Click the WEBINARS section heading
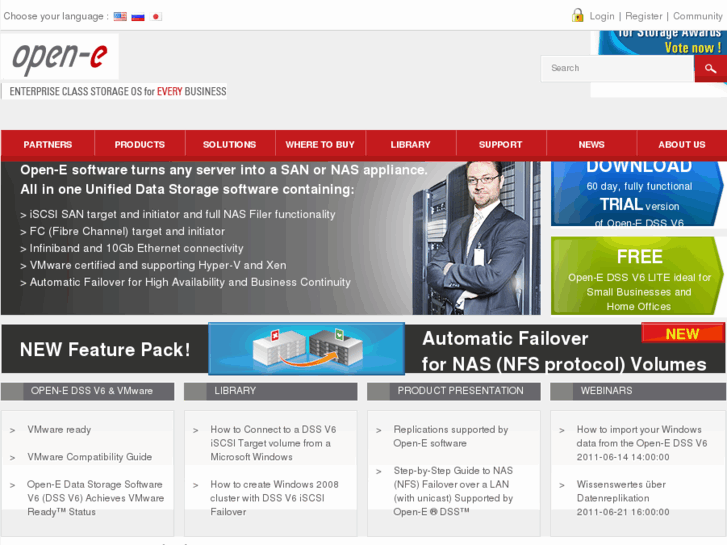Image resolution: width=727 pixels, height=545 pixels. [638, 391]
